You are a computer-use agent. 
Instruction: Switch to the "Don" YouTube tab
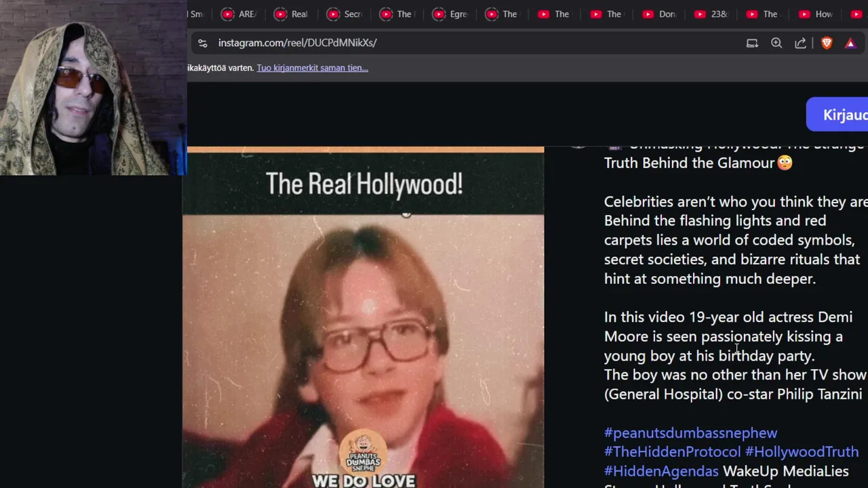(659, 14)
